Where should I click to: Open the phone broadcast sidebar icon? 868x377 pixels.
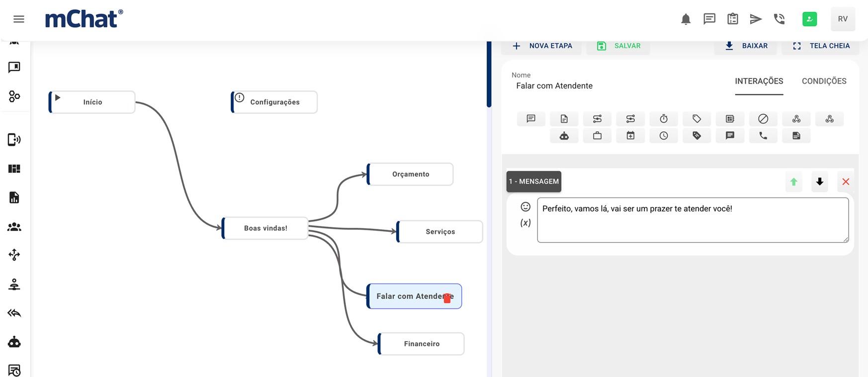tap(14, 140)
